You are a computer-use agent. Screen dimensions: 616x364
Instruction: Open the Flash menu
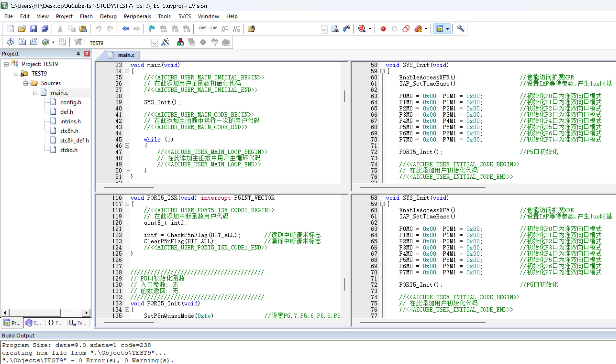pyautogui.click(x=86, y=16)
